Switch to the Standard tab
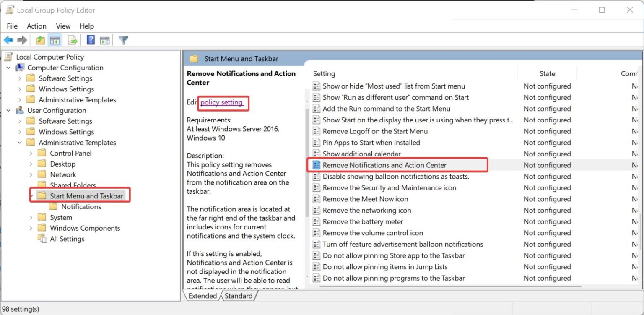 coord(238,296)
